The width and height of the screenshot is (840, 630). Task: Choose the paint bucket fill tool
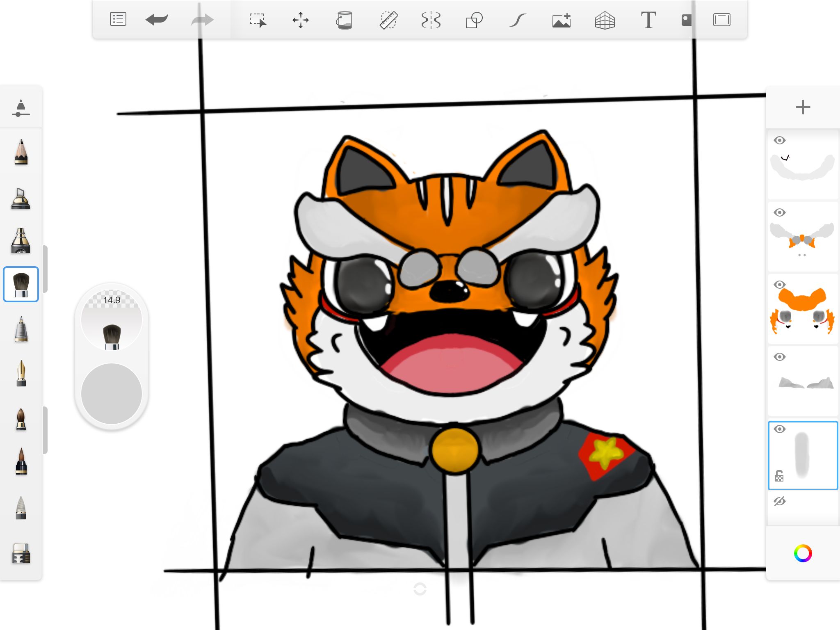(344, 20)
